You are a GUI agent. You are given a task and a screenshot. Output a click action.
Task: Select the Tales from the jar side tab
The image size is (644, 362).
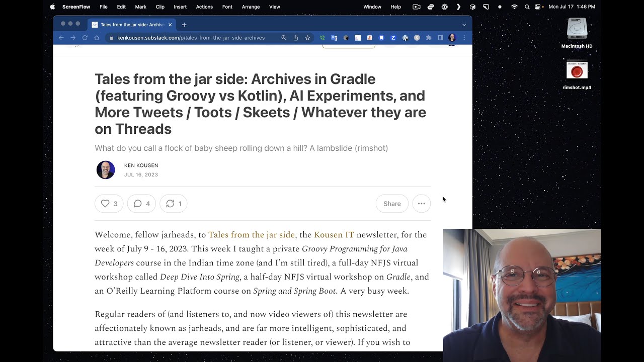tap(132, 25)
